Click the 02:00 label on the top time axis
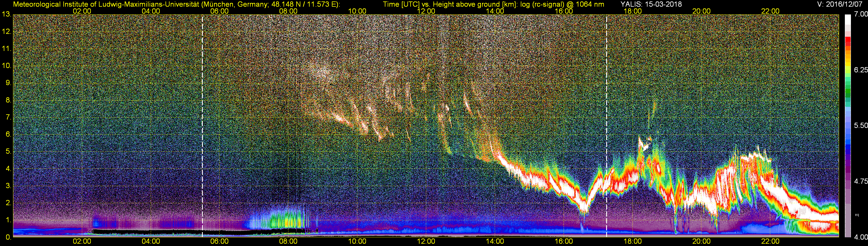The width and height of the screenshot is (868, 246). pyautogui.click(x=82, y=11)
